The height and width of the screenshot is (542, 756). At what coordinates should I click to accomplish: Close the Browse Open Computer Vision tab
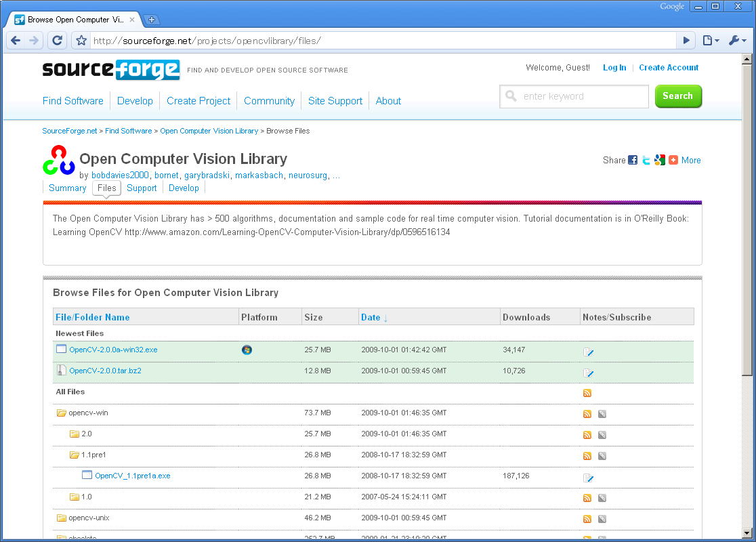click(x=132, y=20)
